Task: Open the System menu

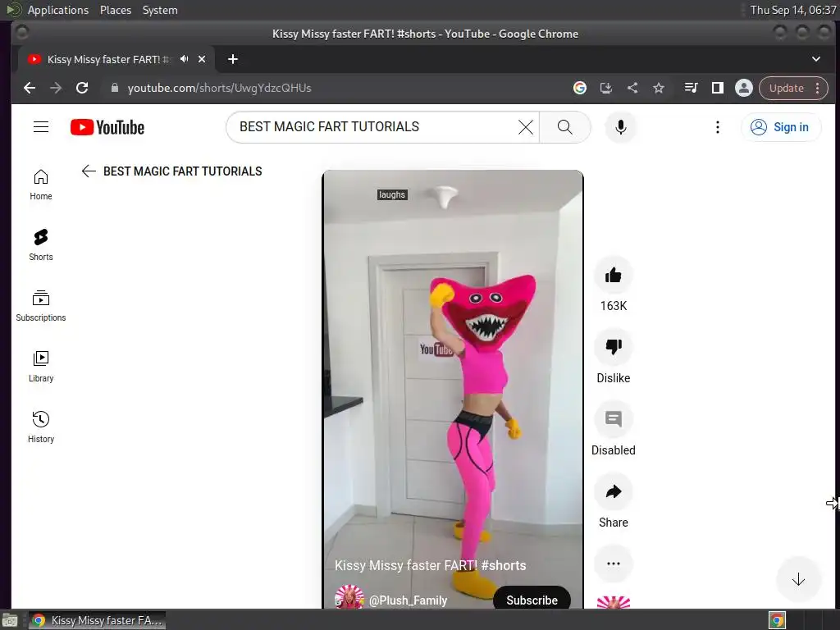Action: pyautogui.click(x=160, y=10)
